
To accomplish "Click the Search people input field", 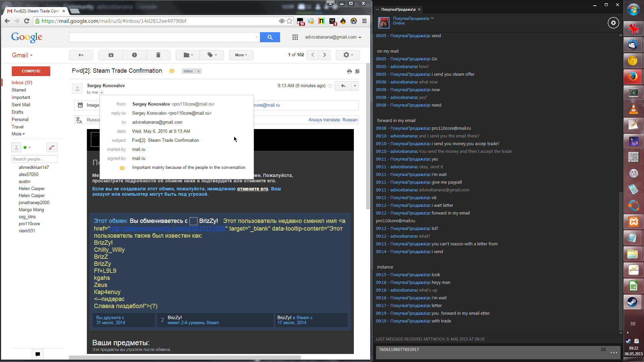I will click(34, 159).
